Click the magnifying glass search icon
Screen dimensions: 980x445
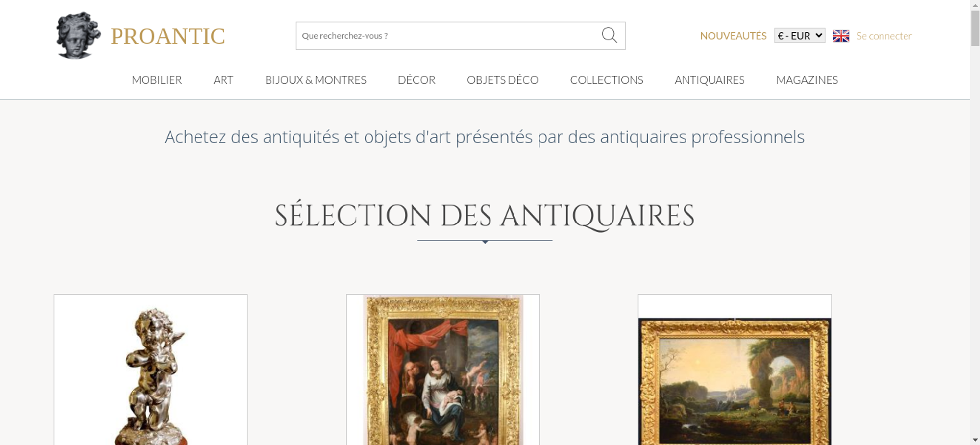[609, 35]
